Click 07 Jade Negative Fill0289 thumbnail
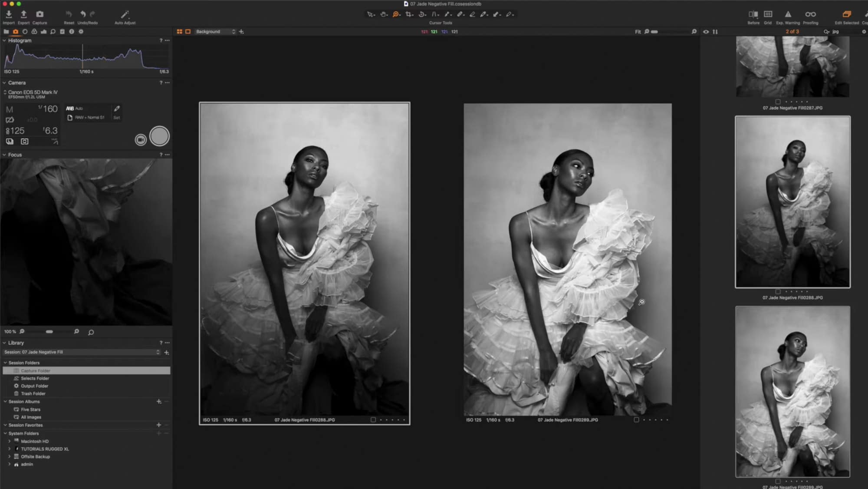 (792, 391)
